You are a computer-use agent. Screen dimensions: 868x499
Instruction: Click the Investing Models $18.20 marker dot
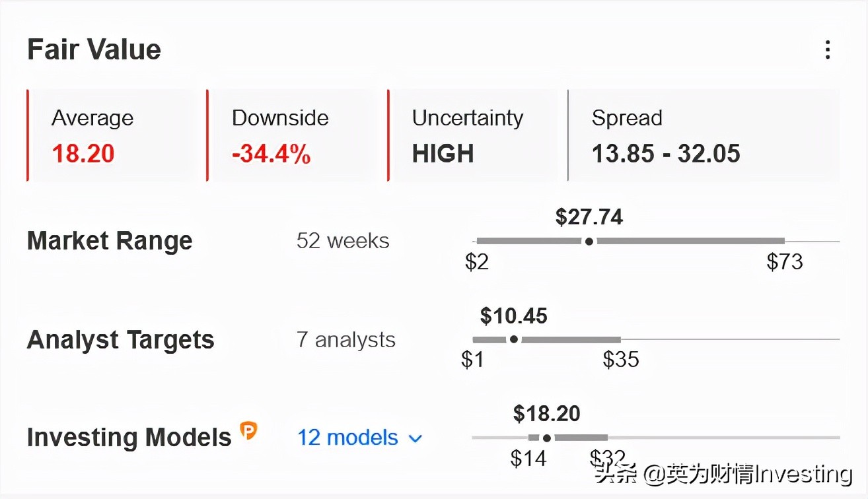pyautogui.click(x=546, y=438)
